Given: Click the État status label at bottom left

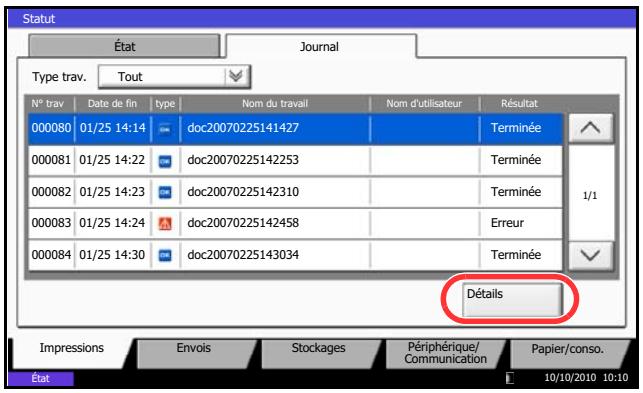Looking at the screenshot, I should pyautogui.click(x=41, y=378).
